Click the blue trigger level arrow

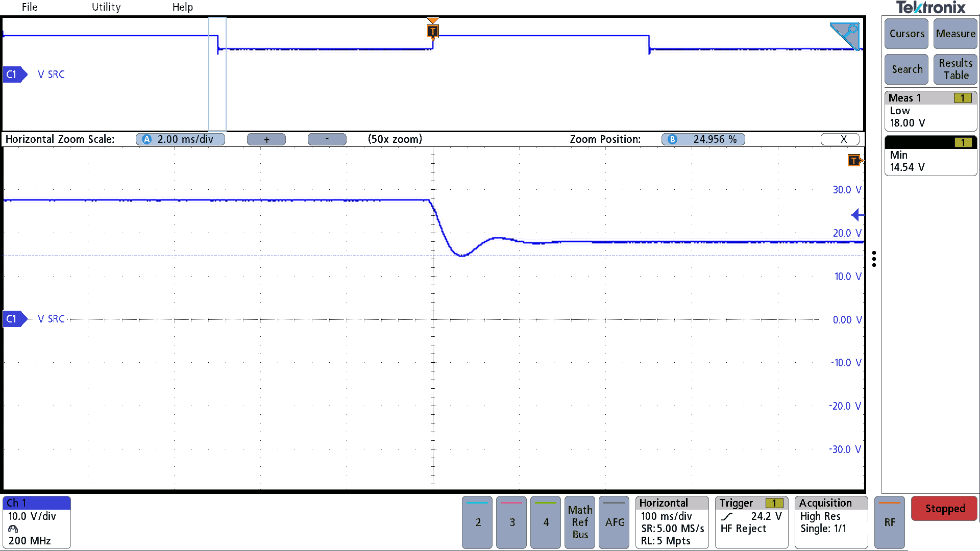(857, 215)
